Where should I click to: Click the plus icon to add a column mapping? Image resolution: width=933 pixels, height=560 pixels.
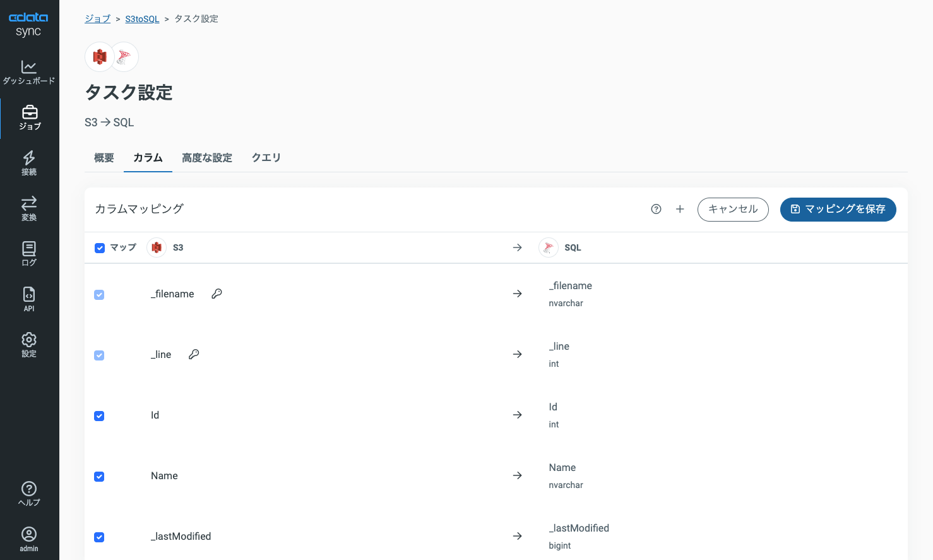(x=680, y=209)
